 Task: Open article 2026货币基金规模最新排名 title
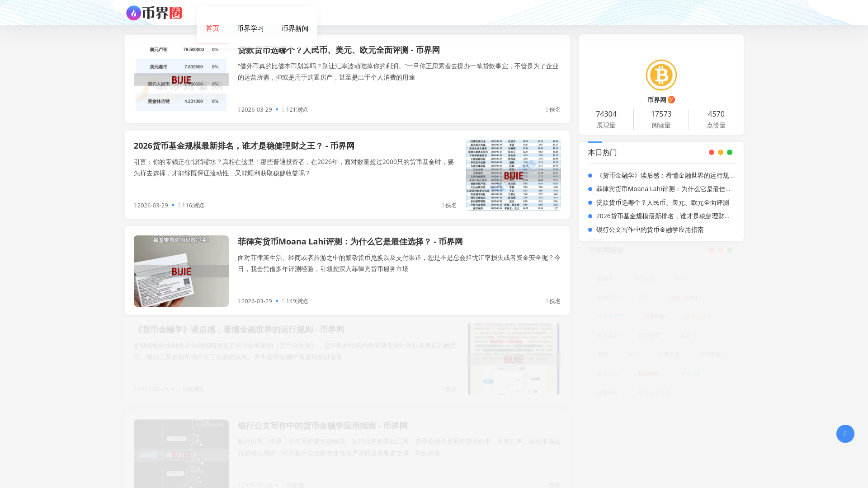pos(244,146)
